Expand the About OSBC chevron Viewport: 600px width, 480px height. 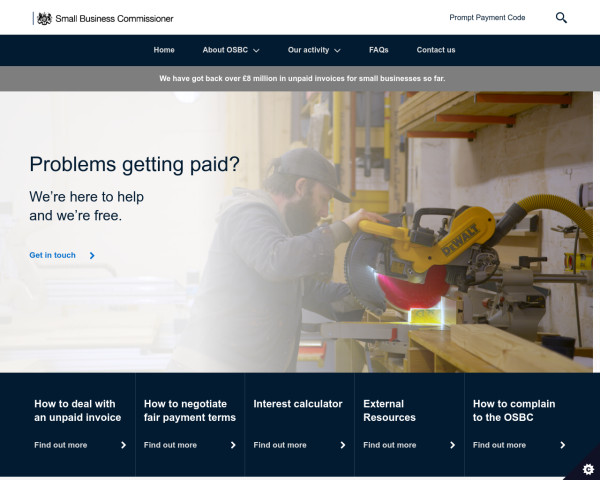click(256, 51)
